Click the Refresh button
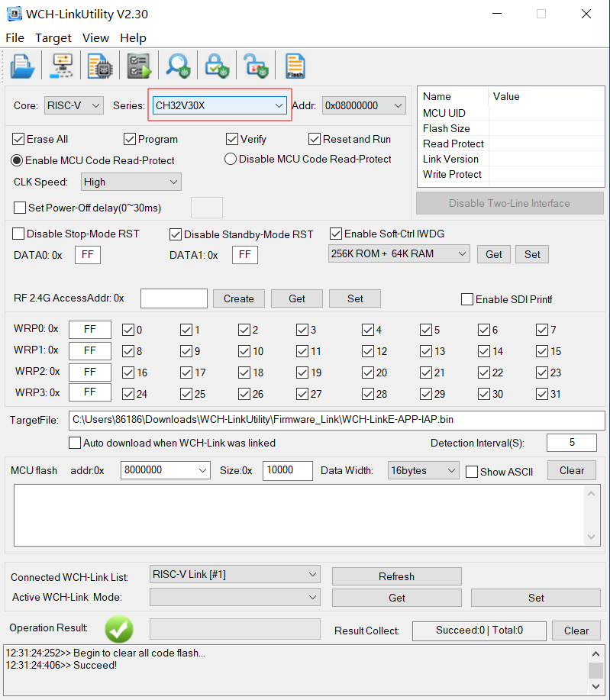 tap(396, 576)
